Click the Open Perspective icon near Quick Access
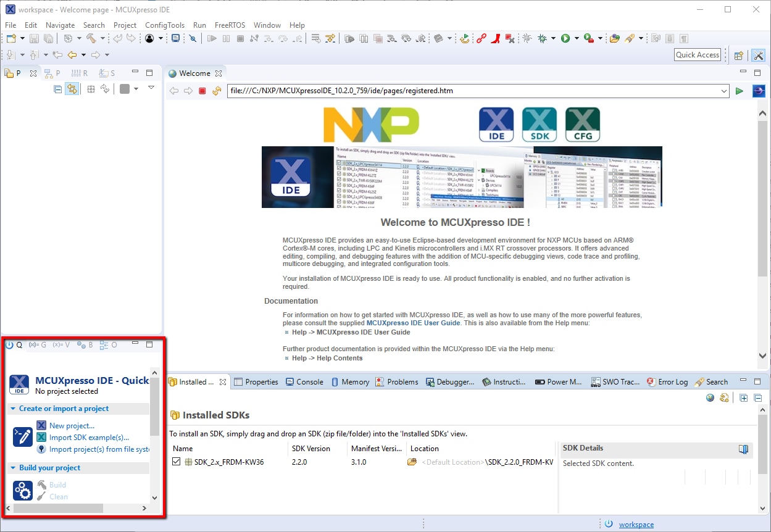The height and width of the screenshot is (532, 771). pyautogui.click(x=738, y=55)
